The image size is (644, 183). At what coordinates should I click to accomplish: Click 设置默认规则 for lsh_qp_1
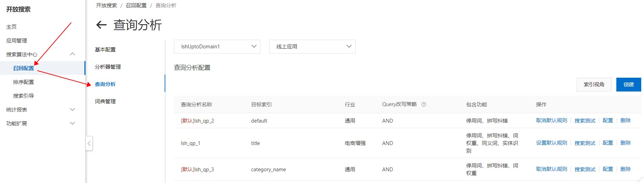(551, 143)
